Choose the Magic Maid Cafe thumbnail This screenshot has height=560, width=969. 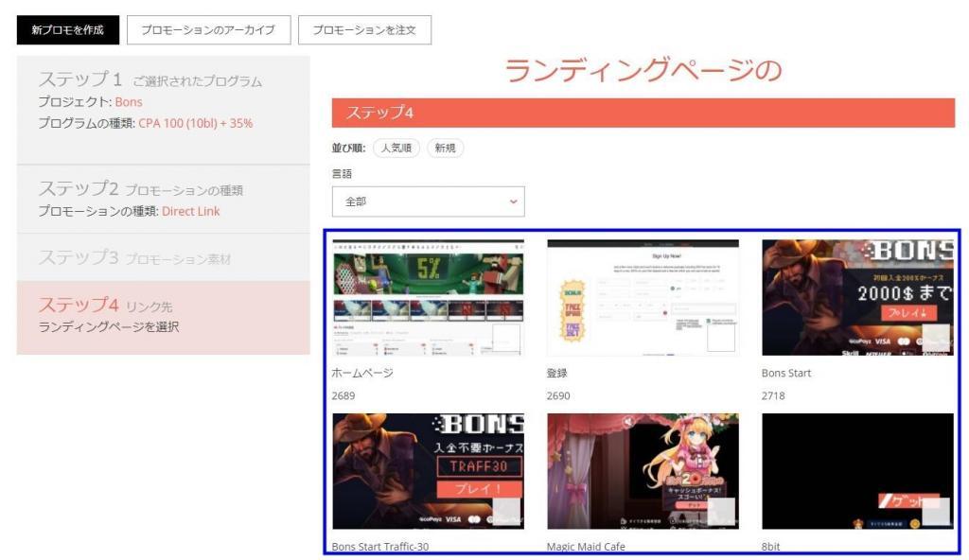pos(643,471)
